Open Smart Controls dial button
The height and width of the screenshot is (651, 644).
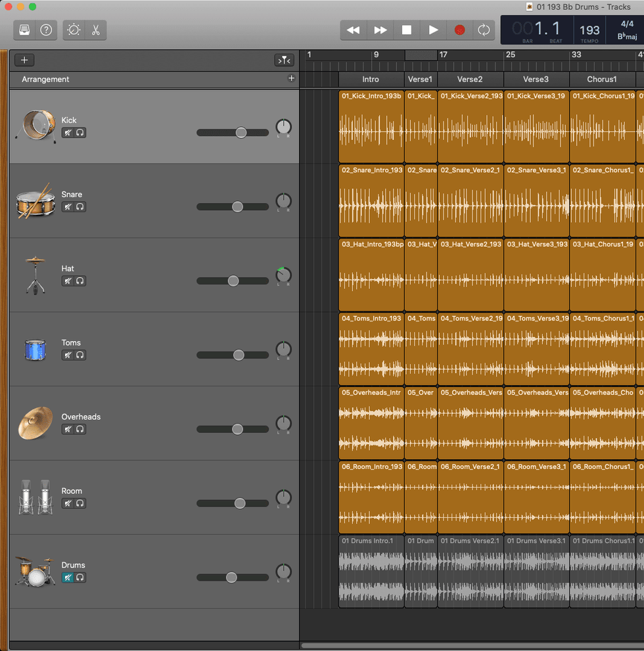point(74,30)
